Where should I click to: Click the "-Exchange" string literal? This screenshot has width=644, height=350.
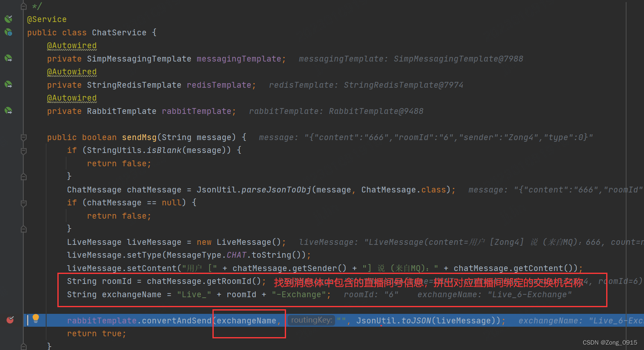(x=299, y=294)
